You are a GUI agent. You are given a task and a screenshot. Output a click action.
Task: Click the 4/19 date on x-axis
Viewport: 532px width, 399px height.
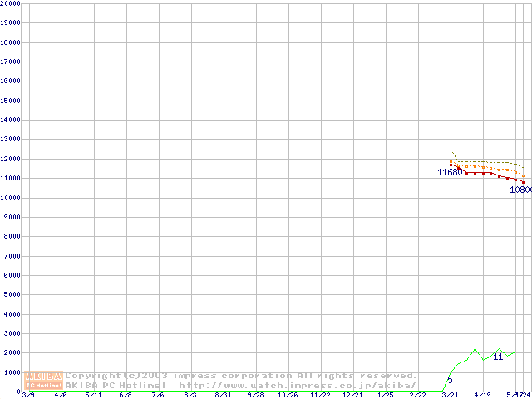click(483, 396)
